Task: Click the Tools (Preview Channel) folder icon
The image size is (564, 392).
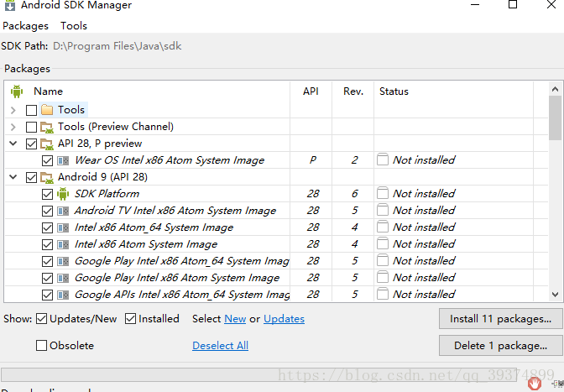Action: [47, 127]
